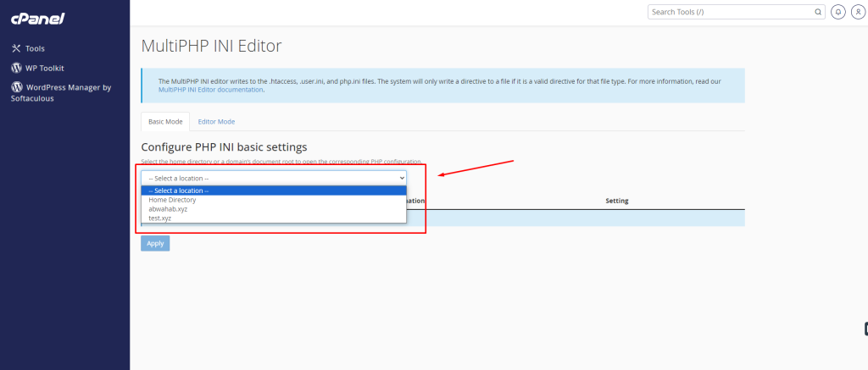Click the Setting column header
Screen dimensions: 868x370
click(x=616, y=201)
